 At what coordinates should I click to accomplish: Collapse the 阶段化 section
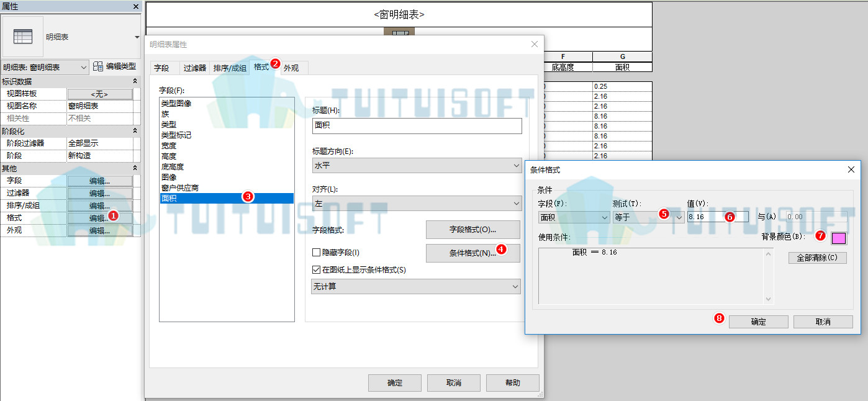pos(135,131)
